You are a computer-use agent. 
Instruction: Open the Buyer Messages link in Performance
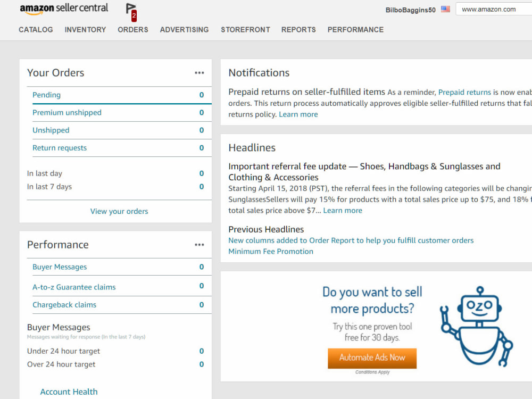click(60, 267)
